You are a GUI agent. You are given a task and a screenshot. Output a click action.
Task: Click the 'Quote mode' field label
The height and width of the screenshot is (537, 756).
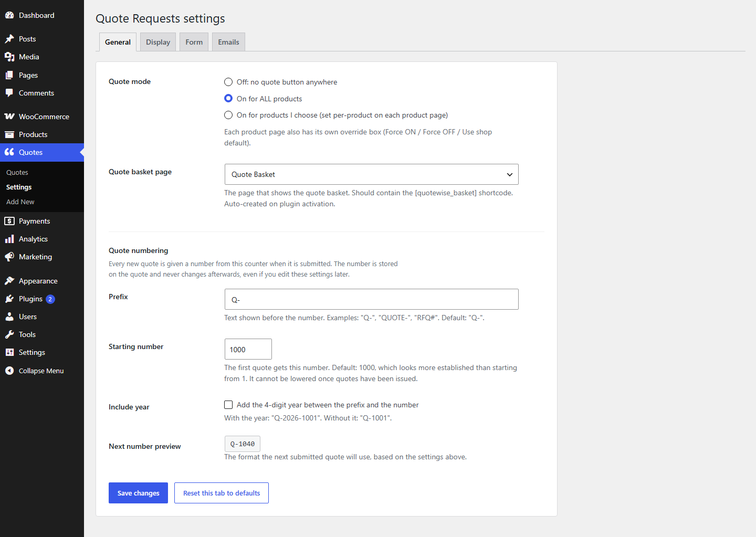130,81
